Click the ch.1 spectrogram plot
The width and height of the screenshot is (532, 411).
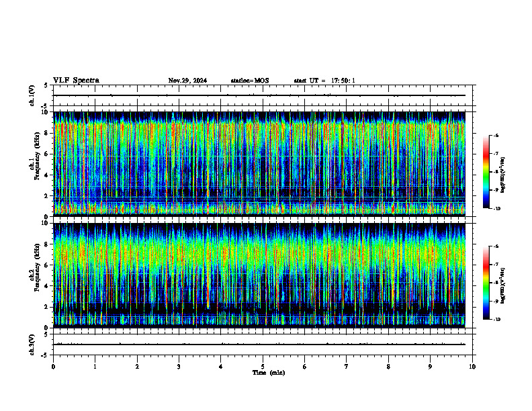[x=259, y=164]
